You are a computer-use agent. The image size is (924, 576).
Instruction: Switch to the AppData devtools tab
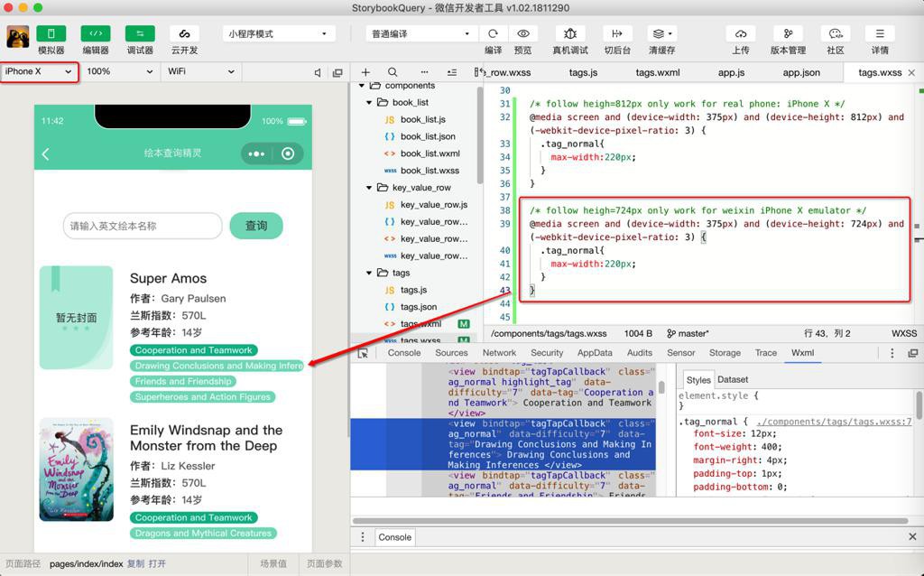[595, 353]
